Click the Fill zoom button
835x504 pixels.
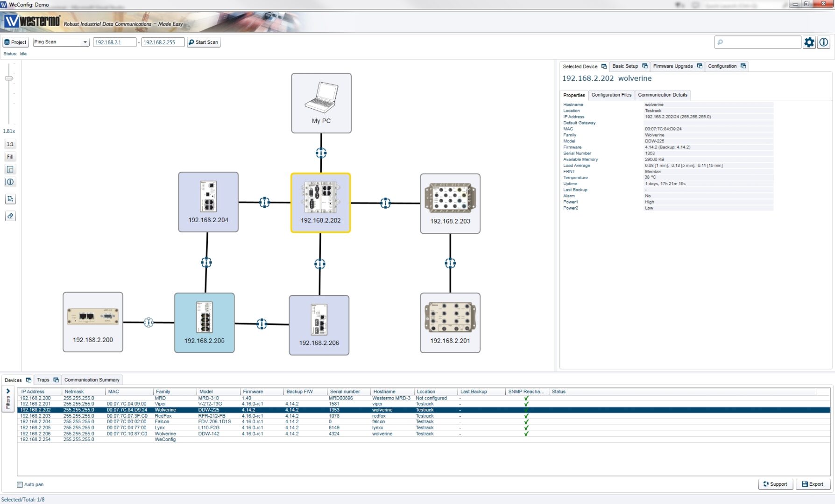point(10,157)
